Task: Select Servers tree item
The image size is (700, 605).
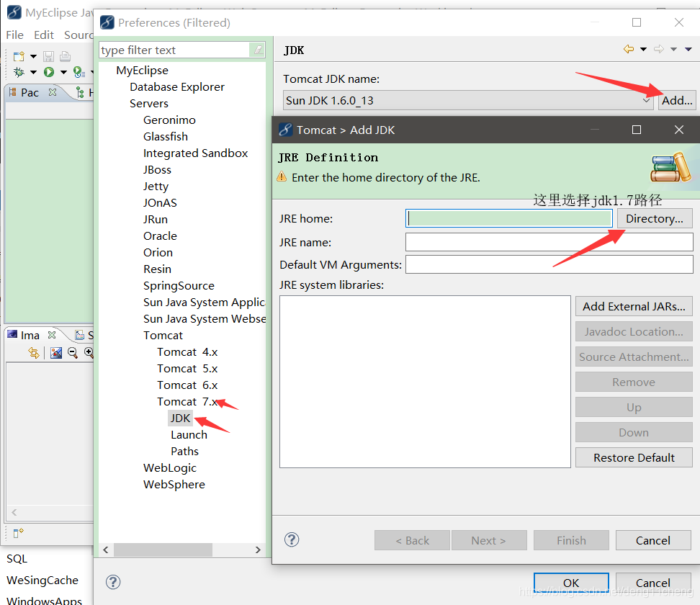Action: pyautogui.click(x=148, y=104)
